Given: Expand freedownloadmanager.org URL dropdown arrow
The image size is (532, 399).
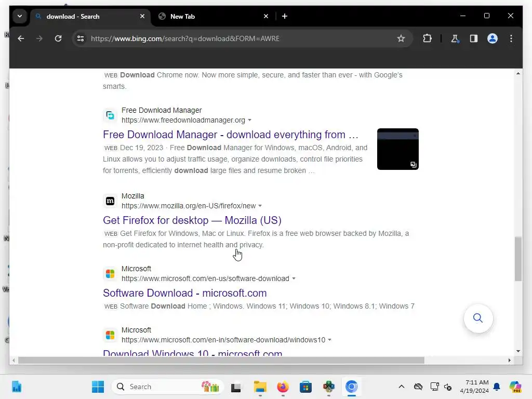Looking at the screenshot, I should tap(250, 120).
